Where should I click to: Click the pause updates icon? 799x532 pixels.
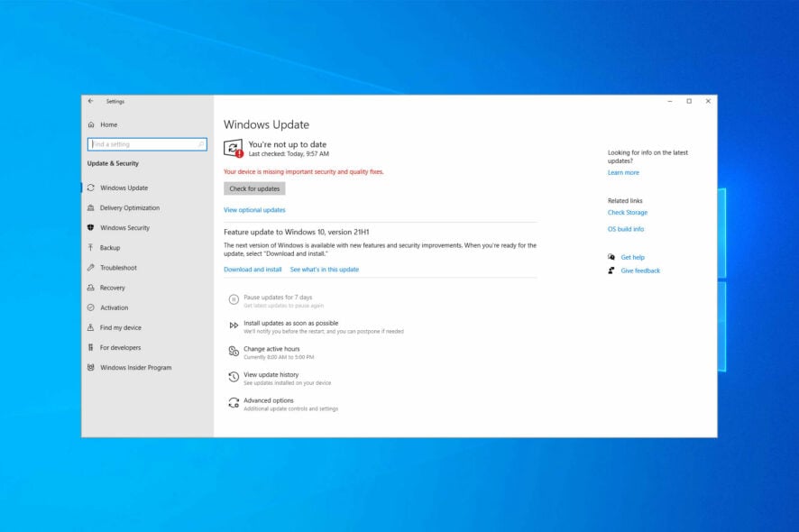tap(234, 299)
